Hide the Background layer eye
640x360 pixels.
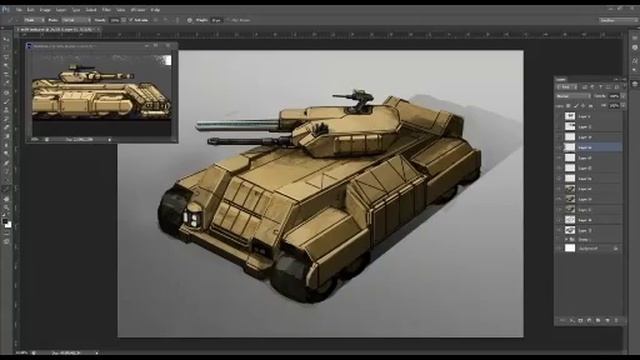point(560,248)
